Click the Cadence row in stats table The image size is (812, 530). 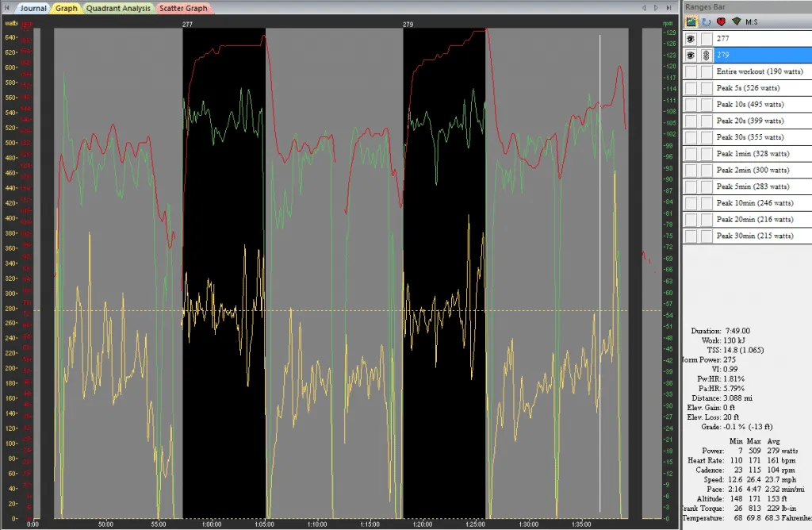pos(745,470)
